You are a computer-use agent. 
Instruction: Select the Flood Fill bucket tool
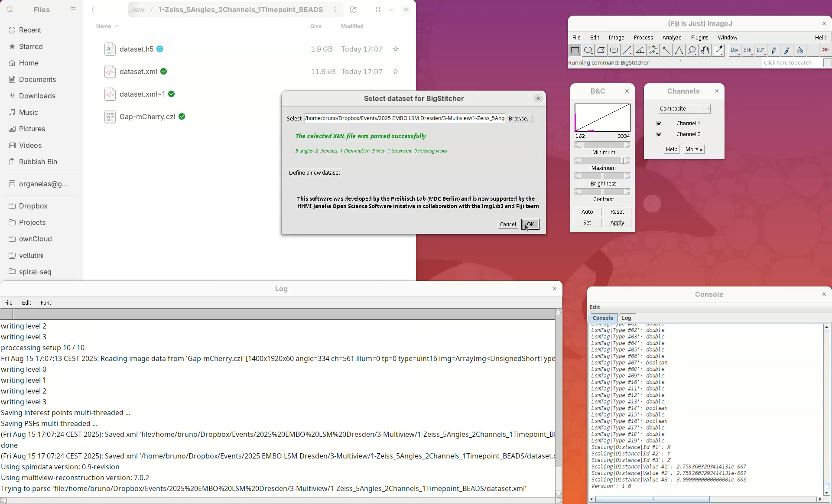click(800, 50)
